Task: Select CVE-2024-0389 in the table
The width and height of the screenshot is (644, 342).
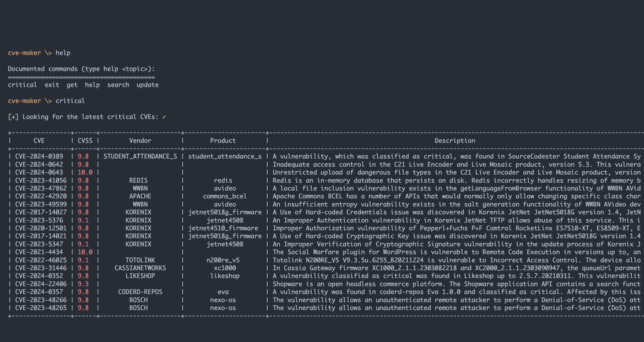Action: click(x=39, y=156)
